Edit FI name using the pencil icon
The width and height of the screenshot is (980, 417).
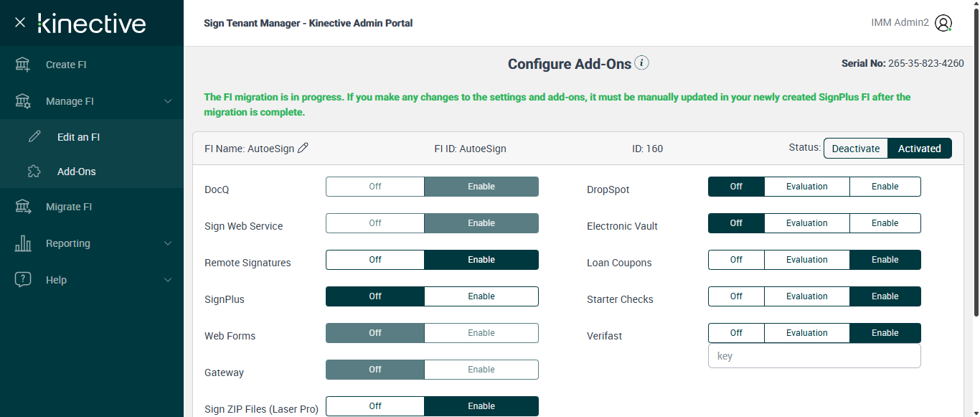point(303,148)
